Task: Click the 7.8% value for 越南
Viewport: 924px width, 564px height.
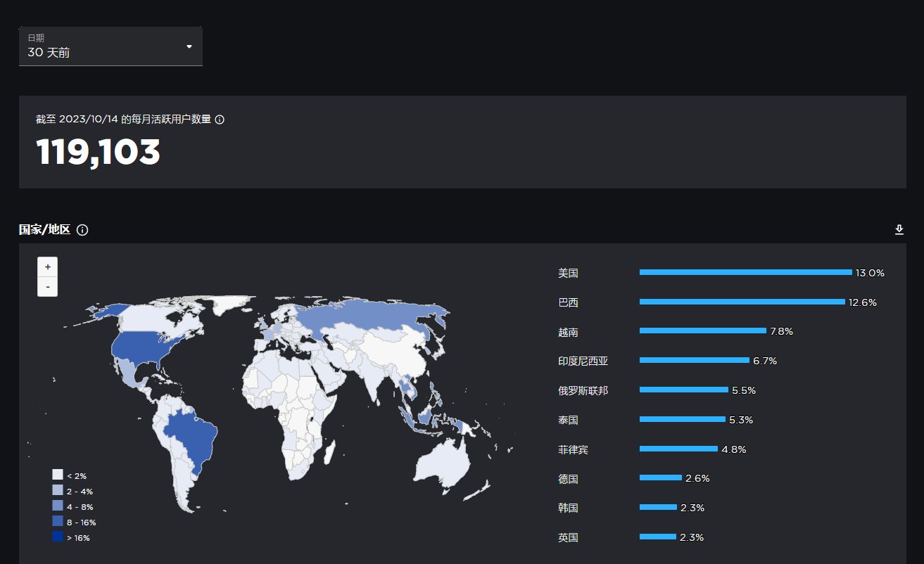Action: [781, 331]
